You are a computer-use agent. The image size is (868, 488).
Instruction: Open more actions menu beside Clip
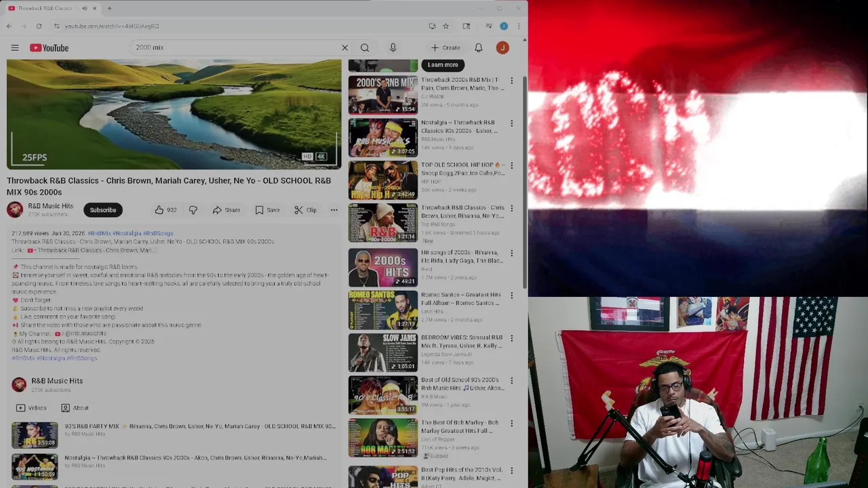click(x=334, y=210)
